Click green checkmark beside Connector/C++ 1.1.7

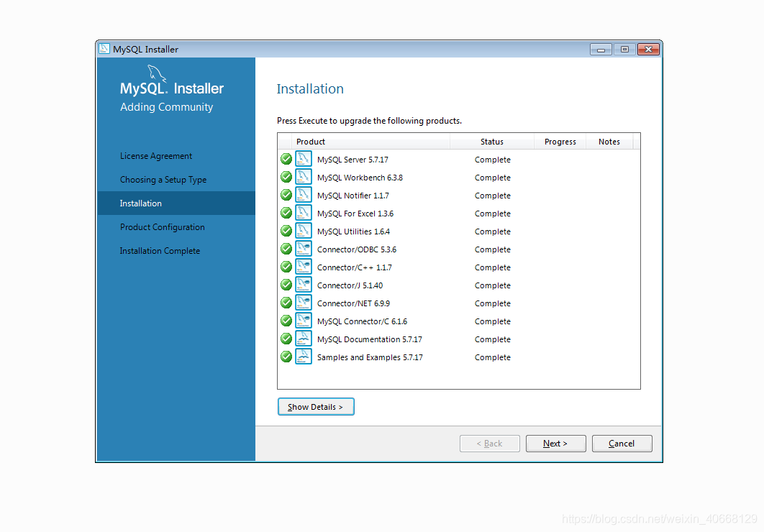click(x=286, y=267)
